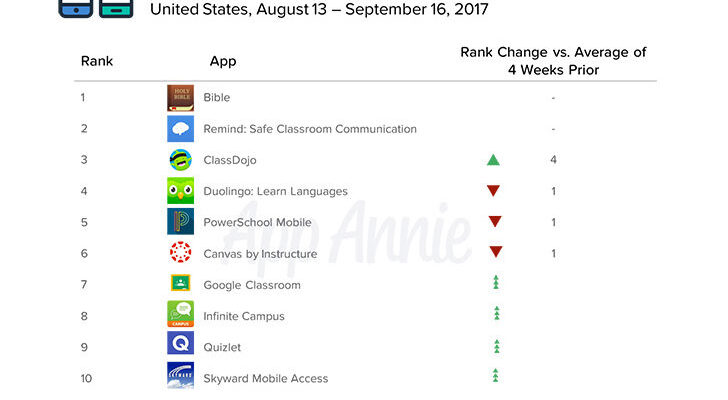Screen dimensions: 728x400
Task: Click the Quizlet Q icon
Action: pyautogui.click(x=181, y=343)
